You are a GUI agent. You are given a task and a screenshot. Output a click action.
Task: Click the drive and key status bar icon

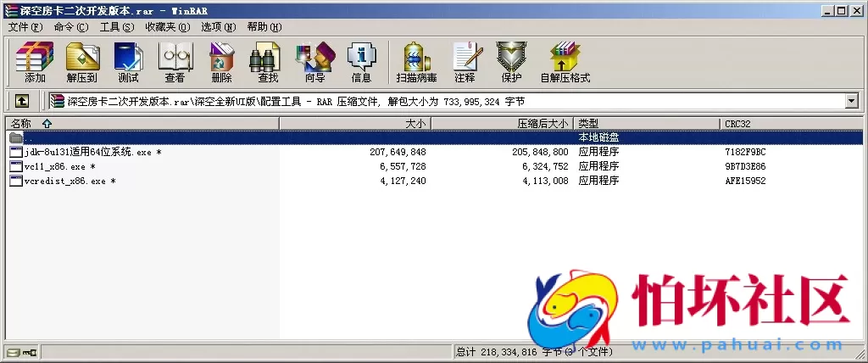21,352
